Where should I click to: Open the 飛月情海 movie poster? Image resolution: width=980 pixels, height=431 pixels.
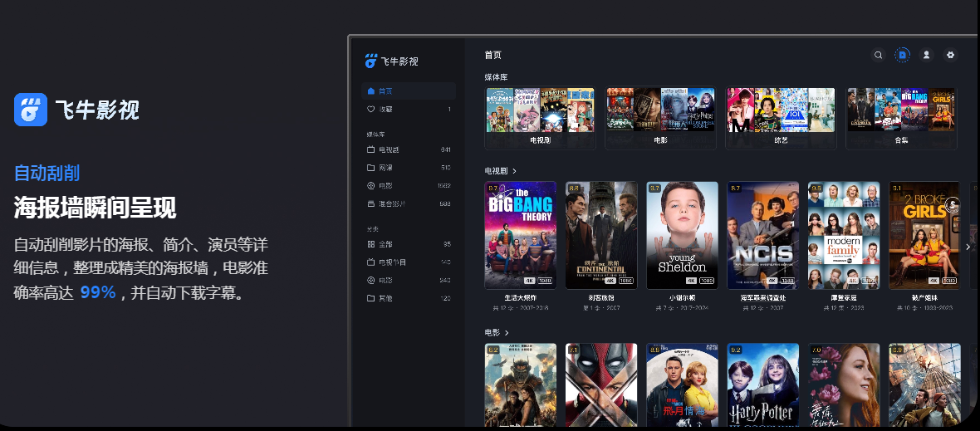[x=682, y=384]
